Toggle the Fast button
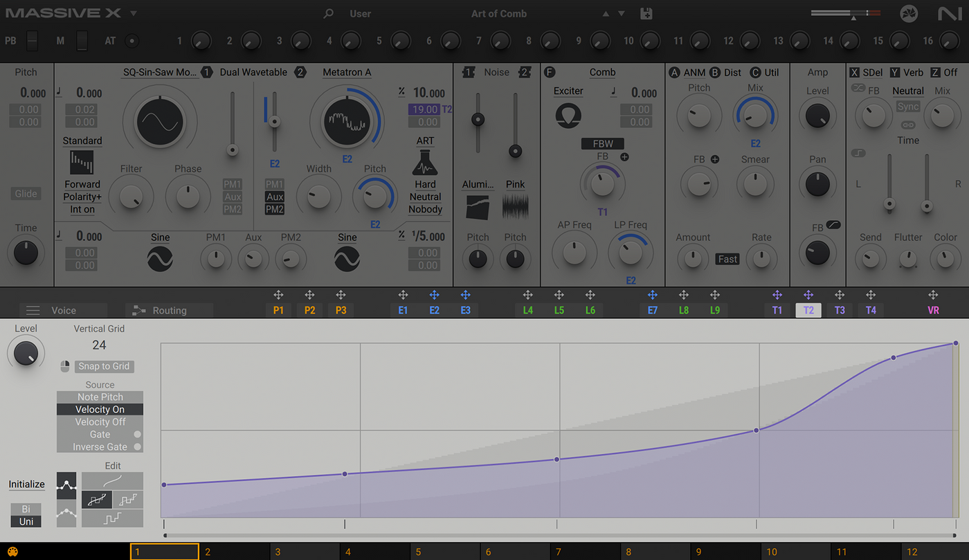This screenshot has width=969, height=560. click(x=727, y=259)
